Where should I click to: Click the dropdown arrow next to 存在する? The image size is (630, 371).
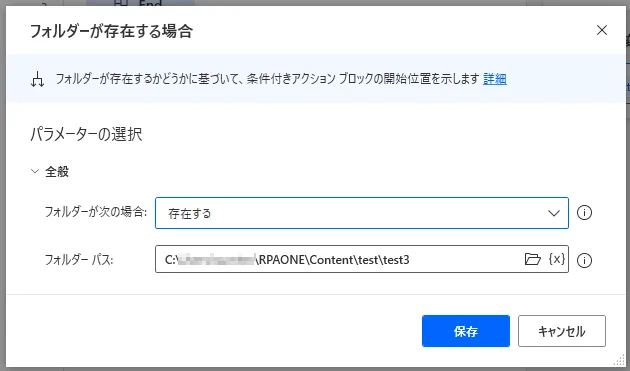point(554,213)
